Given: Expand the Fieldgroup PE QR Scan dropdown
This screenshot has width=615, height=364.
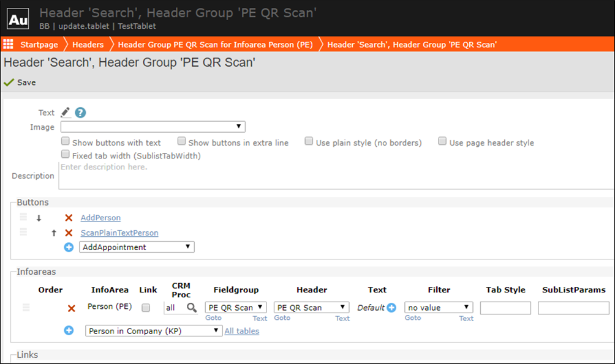Looking at the screenshot, I should click(x=235, y=308).
